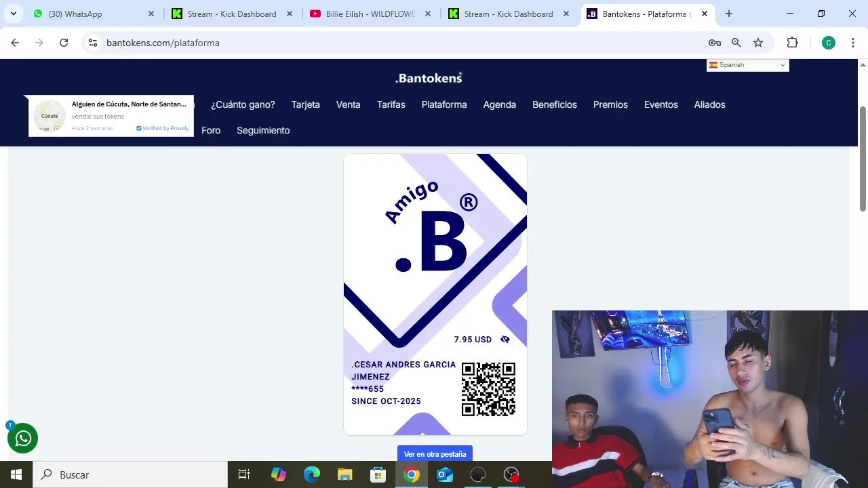868x488 pixels.
Task: Toggle balance visibility eye icon on card
Action: (x=505, y=339)
